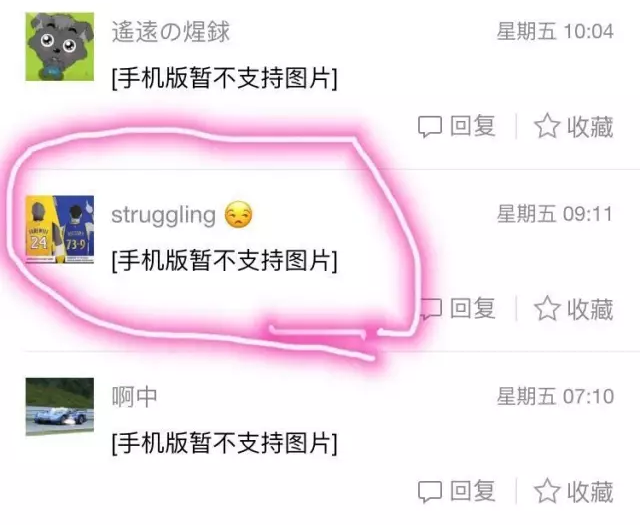This screenshot has width=640, height=525.
Task: Tap 回复 text on 遙遠の煋銥's comment
Action: 473,126
